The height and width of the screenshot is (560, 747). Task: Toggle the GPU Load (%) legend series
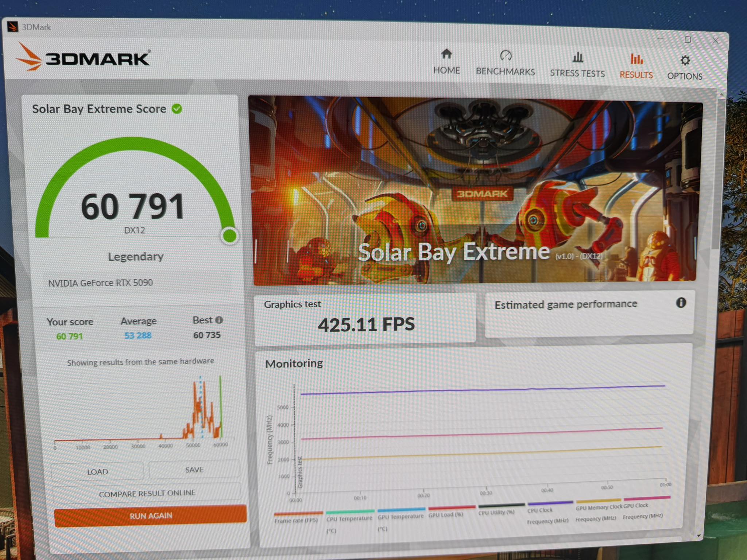pyautogui.click(x=451, y=511)
